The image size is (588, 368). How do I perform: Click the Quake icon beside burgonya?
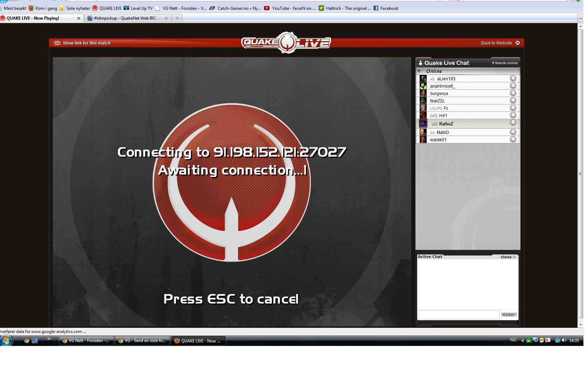point(513,93)
